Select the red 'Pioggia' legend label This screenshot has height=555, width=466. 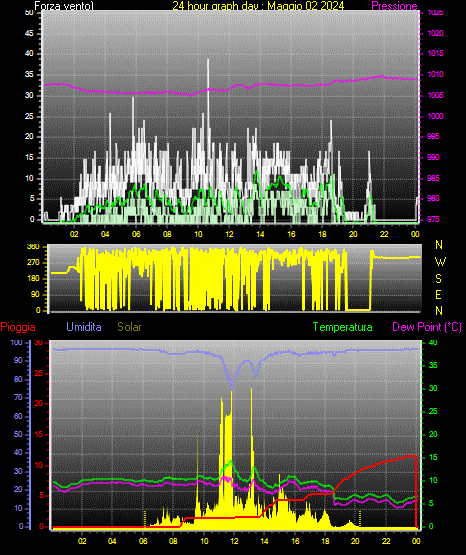tap(18, 327)
